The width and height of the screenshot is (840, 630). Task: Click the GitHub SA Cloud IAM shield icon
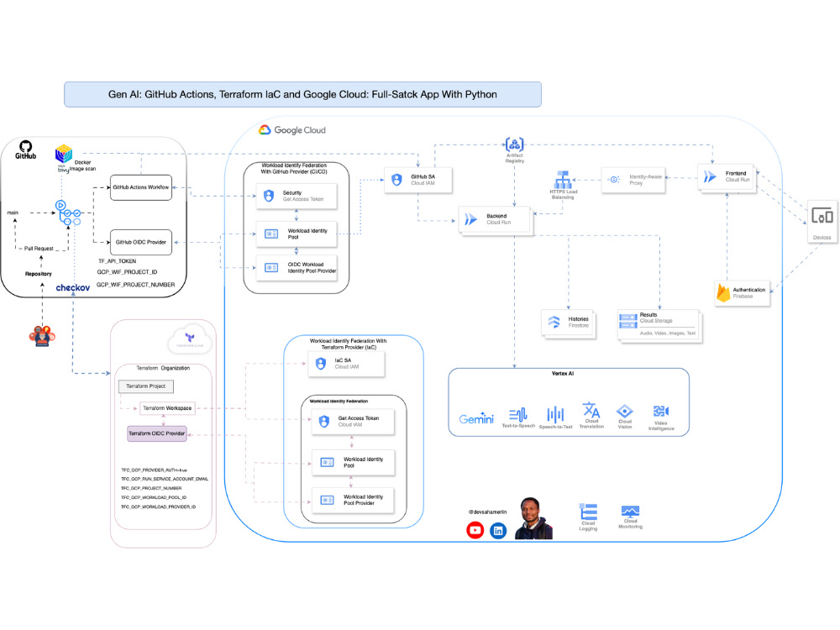click(396, 180)
